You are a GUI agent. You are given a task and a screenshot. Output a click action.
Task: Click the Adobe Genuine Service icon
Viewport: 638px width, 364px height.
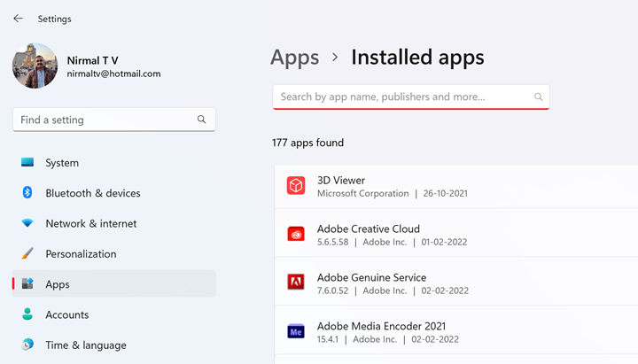[x=296, y=282]
